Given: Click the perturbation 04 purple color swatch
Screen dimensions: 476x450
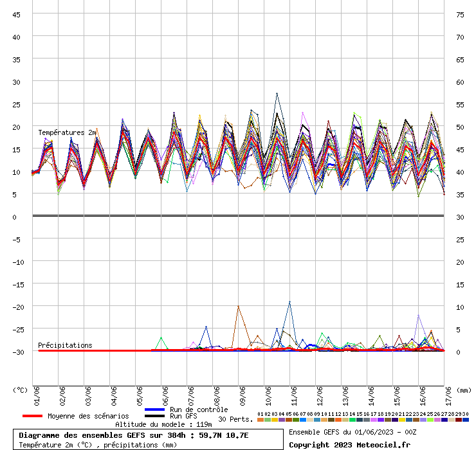Looking at the screenshot, I should pyautogui.click(x=282, y=420).
